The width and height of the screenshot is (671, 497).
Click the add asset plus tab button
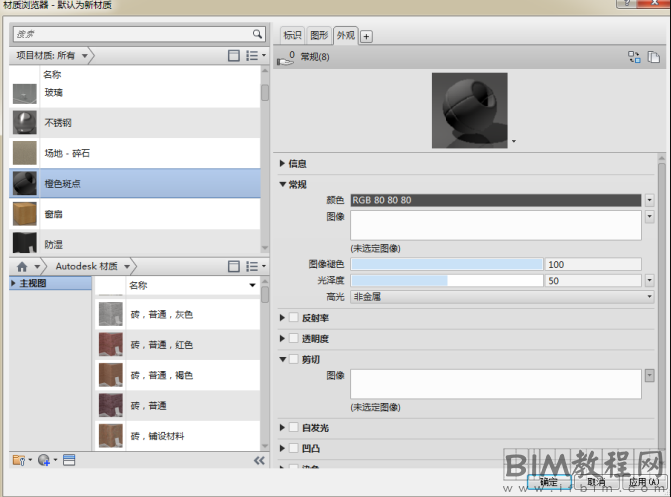click(x=366, y=36)
